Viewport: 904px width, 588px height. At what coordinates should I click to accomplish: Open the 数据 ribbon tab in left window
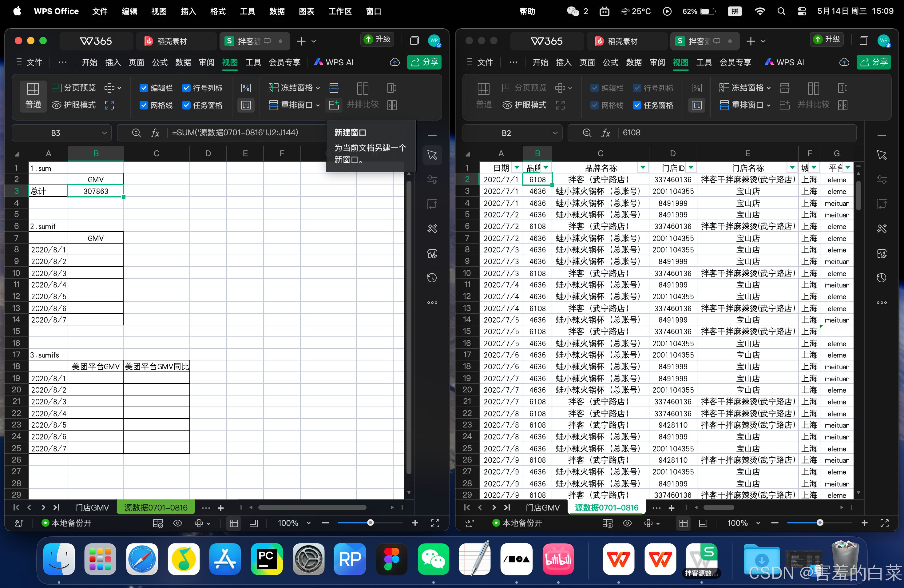click(x=183, y=62)
